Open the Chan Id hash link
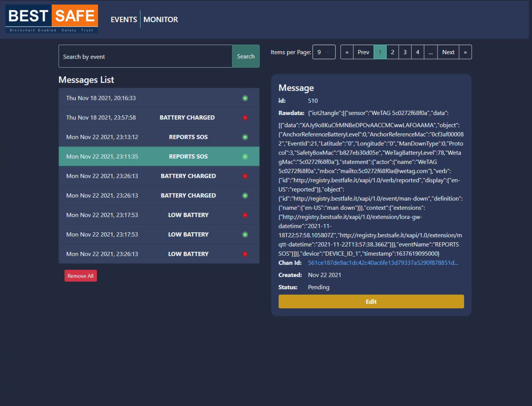 pos(383,263)
